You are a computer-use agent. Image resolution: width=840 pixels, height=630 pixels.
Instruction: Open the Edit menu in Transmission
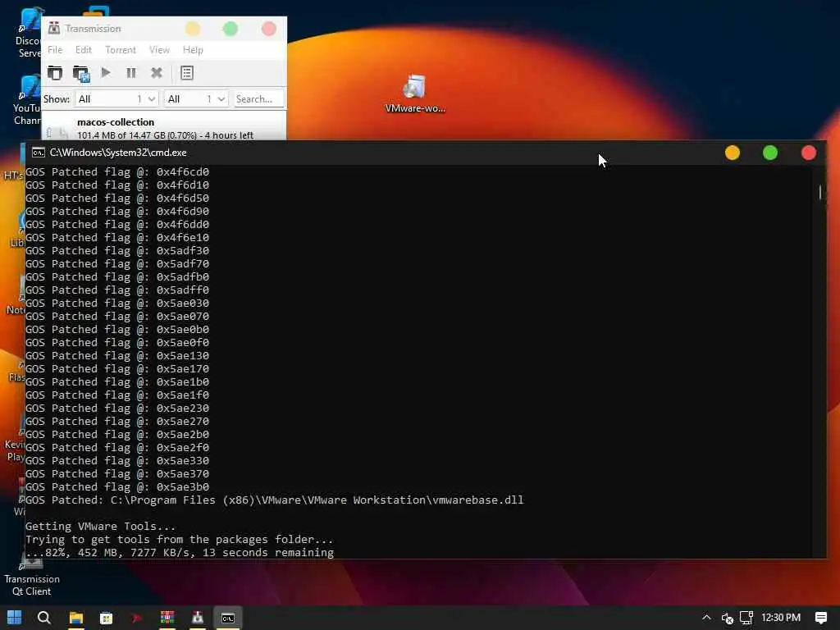click(x=83, y=50)
